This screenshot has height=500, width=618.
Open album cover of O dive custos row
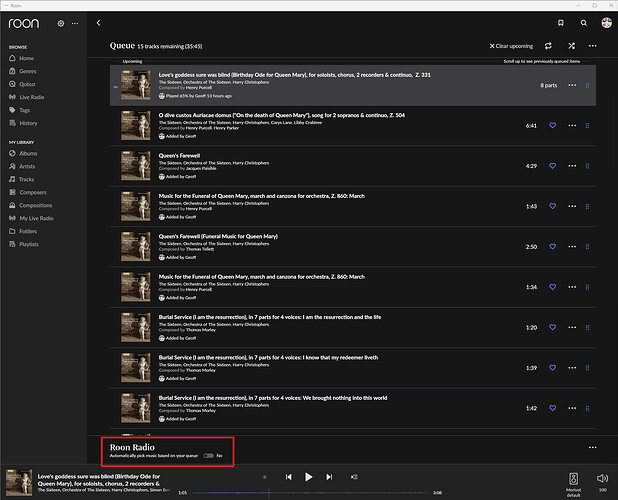point(136,126)
